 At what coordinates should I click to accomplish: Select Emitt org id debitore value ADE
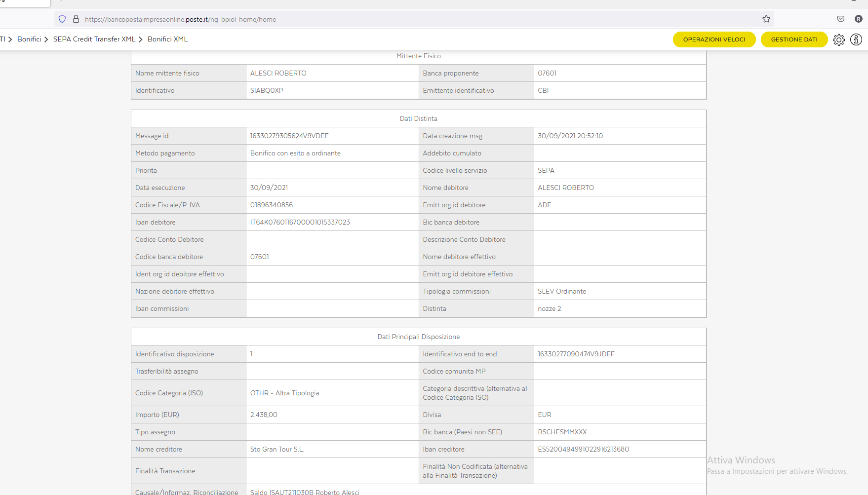(545, 205)
